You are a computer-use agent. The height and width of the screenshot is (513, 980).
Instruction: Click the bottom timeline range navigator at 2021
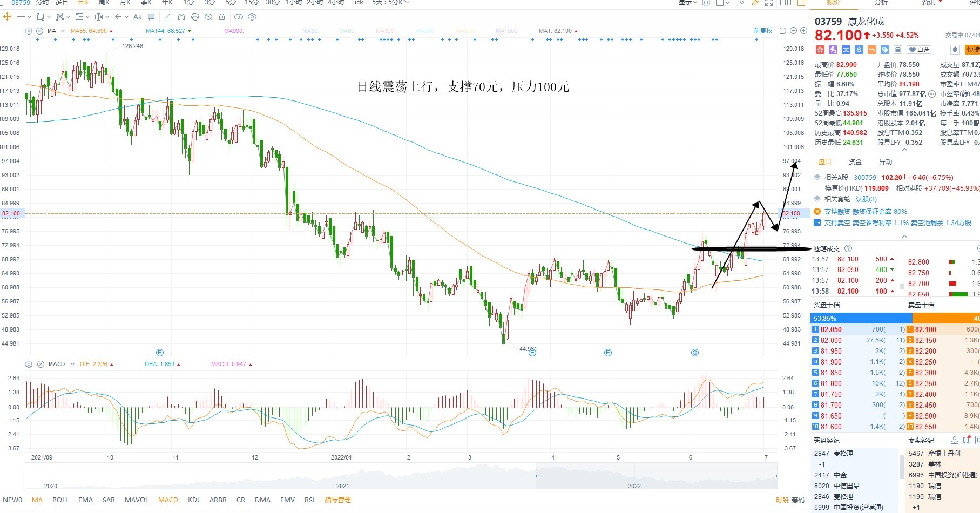coord(342,485)
